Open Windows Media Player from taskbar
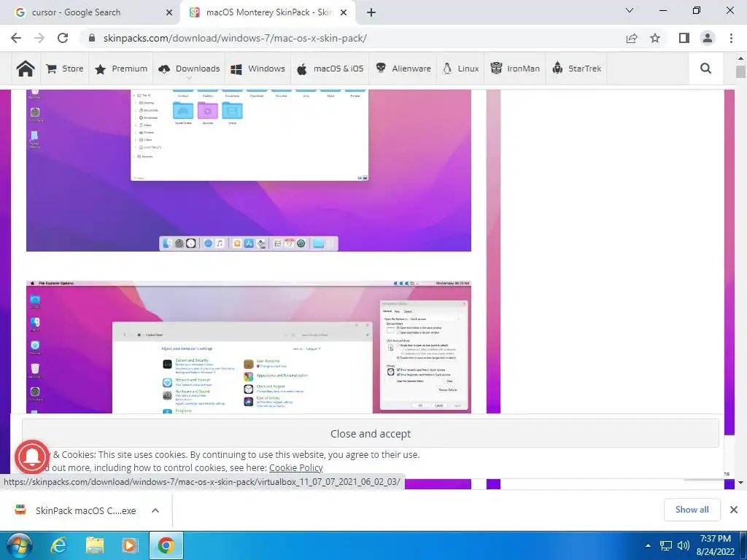This screenshot has width=747, height=560. pos(130,545)
